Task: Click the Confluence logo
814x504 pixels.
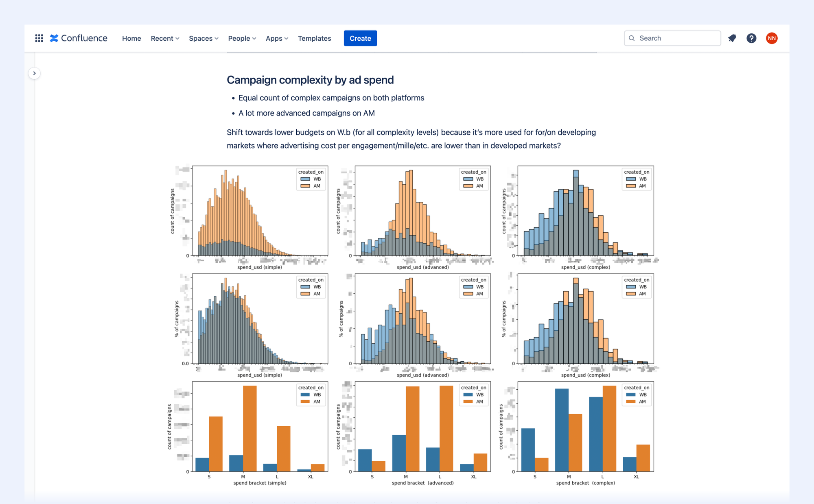Action: (x=79, y=38)
